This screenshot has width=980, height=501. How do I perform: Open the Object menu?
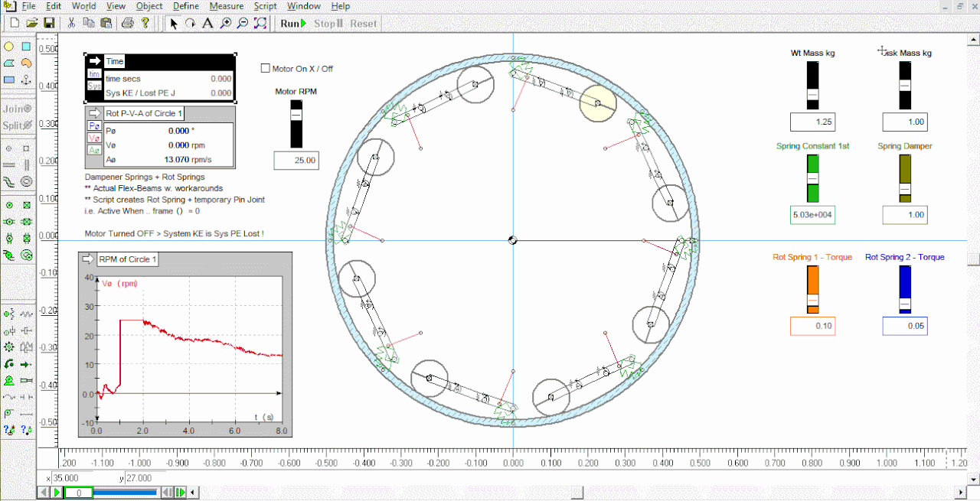[x=149, y=6]
